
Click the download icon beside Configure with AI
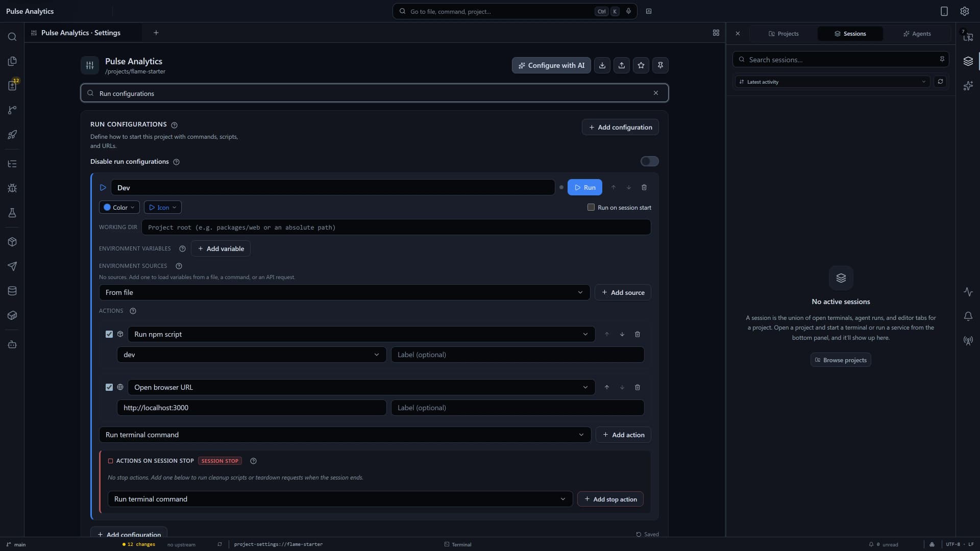coord(602,65)
